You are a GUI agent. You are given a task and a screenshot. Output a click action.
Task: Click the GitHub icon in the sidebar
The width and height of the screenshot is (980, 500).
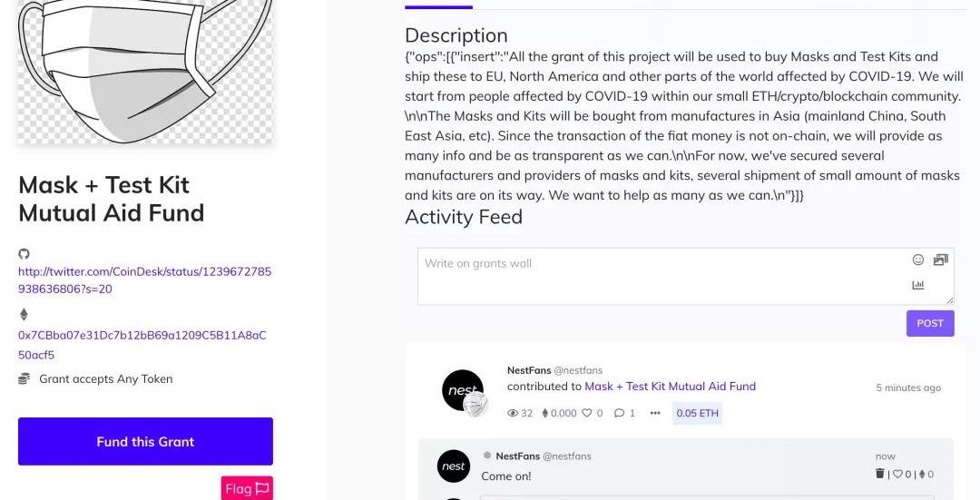(24, 254)
